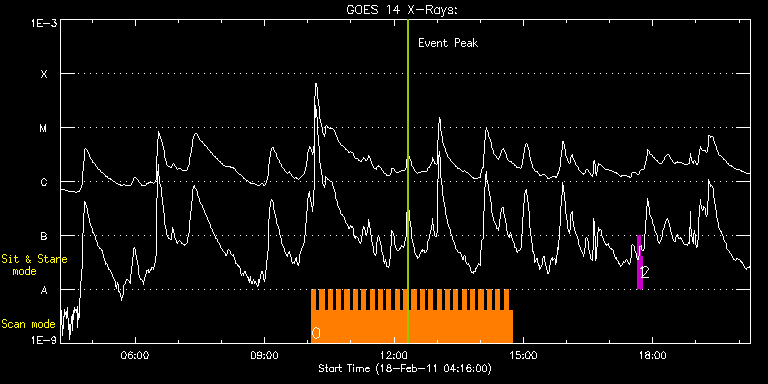Click the Sit & Stare mode label
The image size is (768, 384).
(x=34, y=264)
